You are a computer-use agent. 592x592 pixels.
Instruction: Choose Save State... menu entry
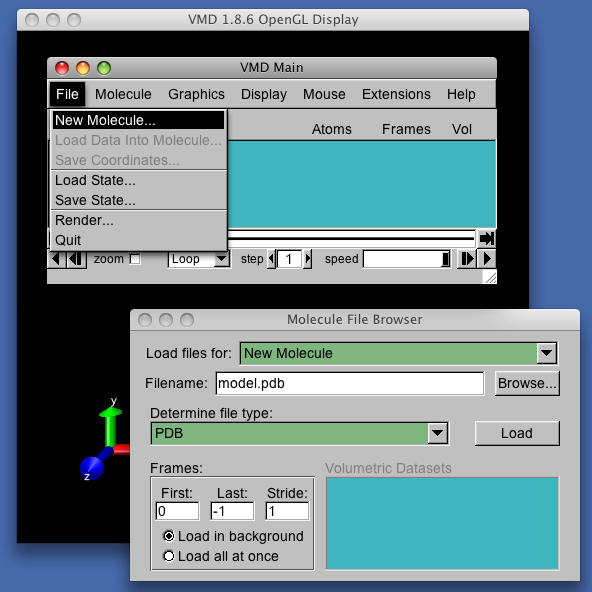click(139, 200)
